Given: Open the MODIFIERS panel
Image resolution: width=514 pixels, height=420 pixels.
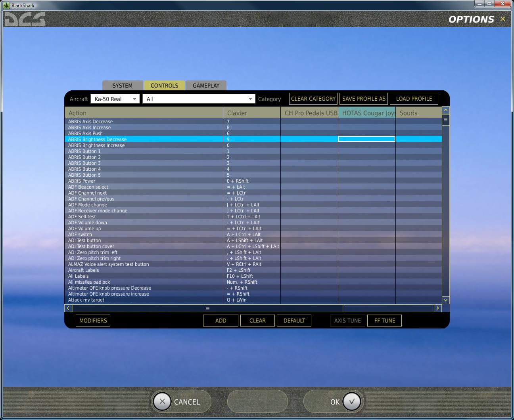Looking at the screenshot, I should (93, 321).
